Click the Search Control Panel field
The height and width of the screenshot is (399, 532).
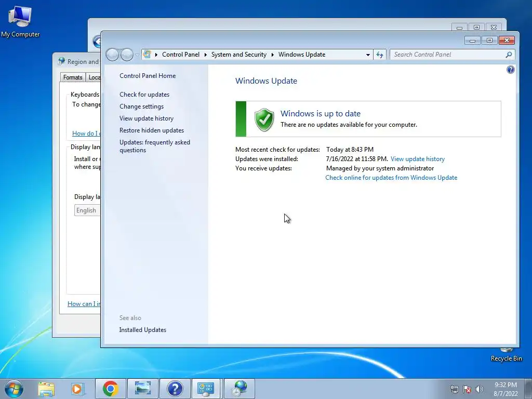pyautogui.click(x=453, y=55)
